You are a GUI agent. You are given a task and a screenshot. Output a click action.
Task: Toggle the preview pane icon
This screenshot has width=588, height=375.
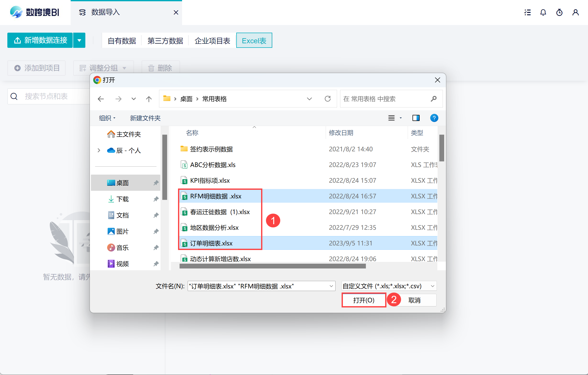416,118
